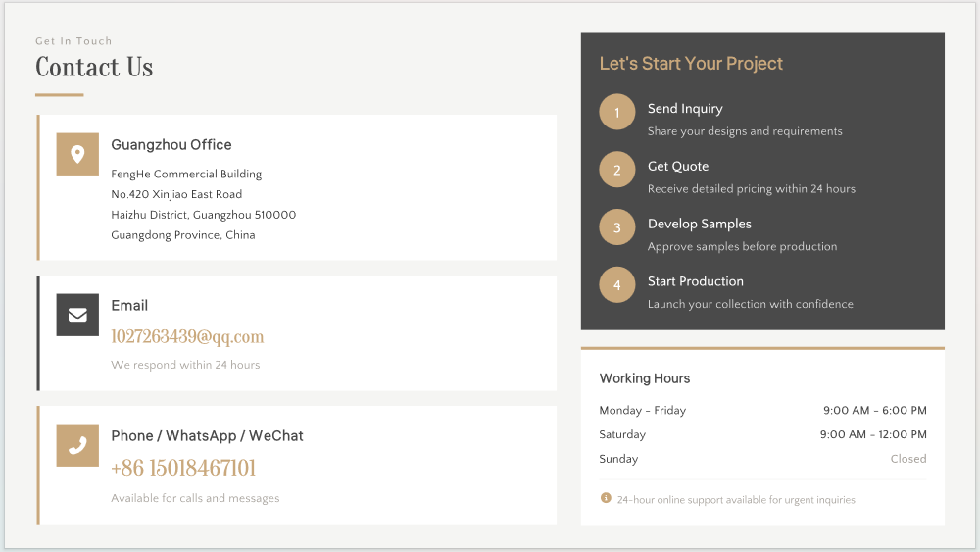
Task: Click the step 2 circle badge
Action: pos(617,170)
